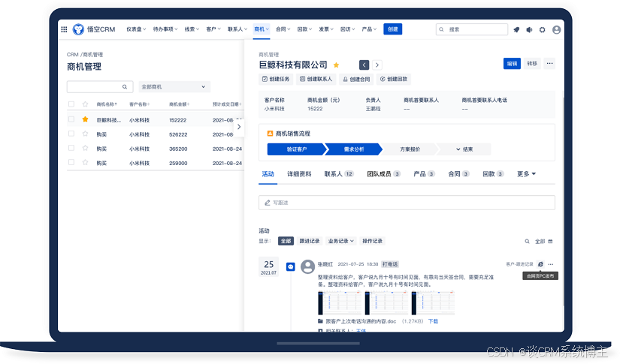Select the 验证客户 sales stage
Viewport: 620px width, 364px height.
297,149
